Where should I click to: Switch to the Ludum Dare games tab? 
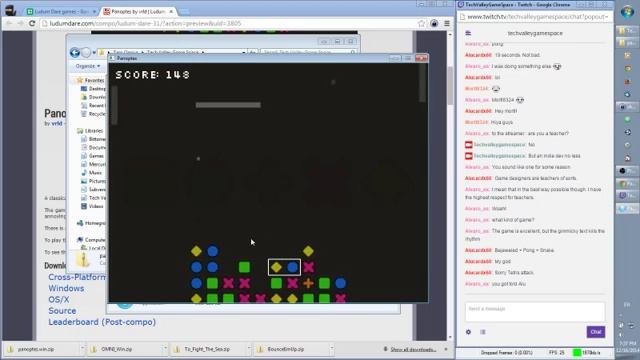[x=61, y=11]
